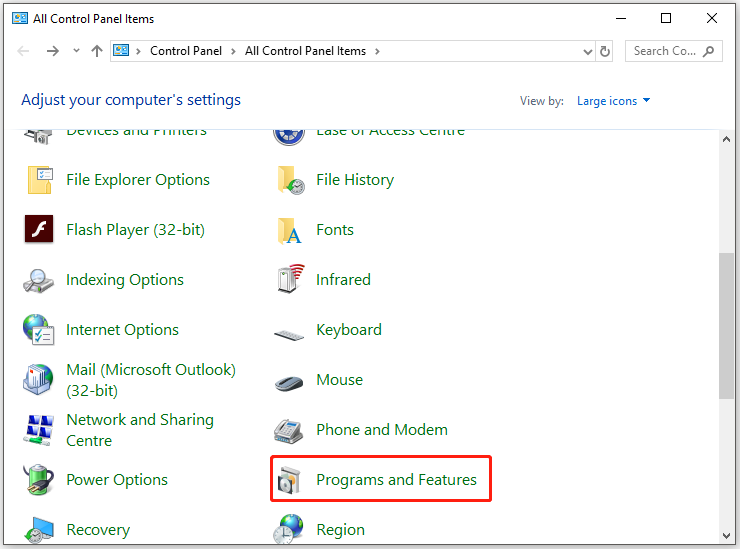Open the Power Options link
This screenshot has width=740, height=549.
(x=117, y=480)
